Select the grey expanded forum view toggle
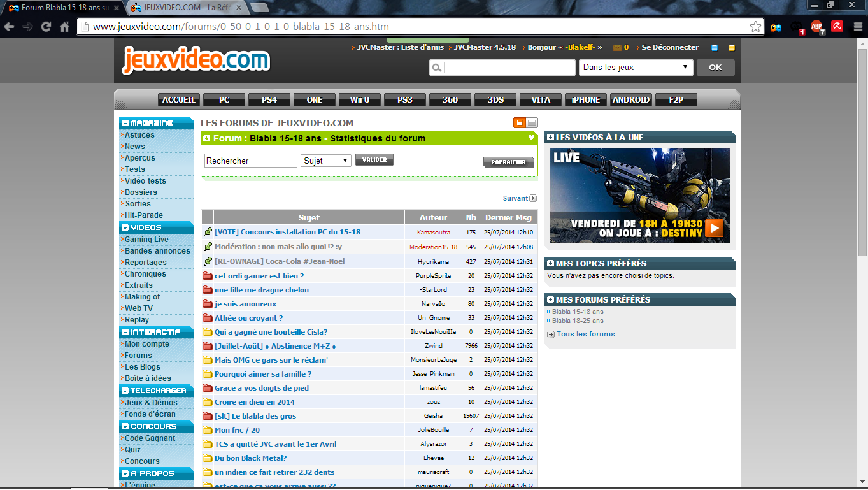Viewport: 868px width, 490px height. 532,123
